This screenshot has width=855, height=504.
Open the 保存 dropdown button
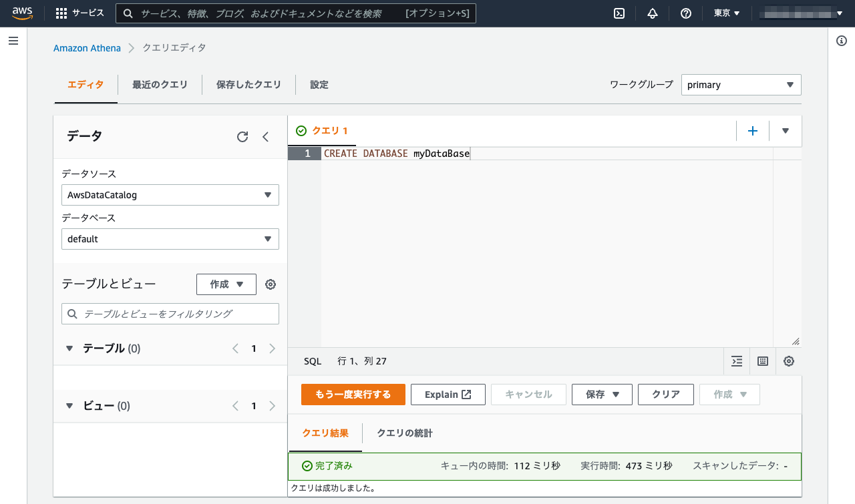click(603, 395)
